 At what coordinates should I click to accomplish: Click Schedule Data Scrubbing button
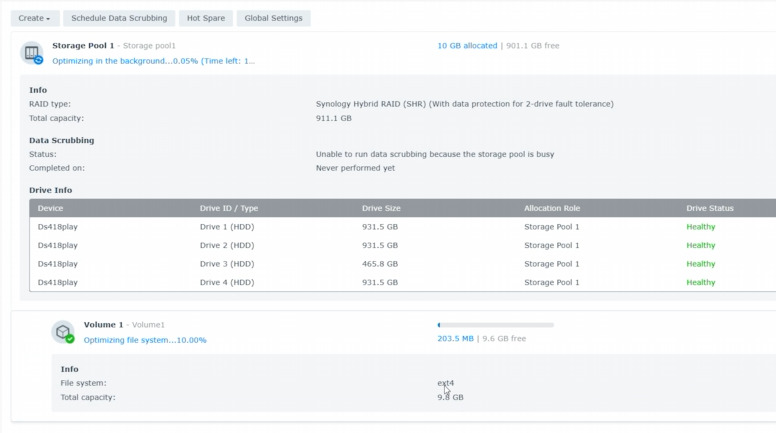tap(119, 18)
